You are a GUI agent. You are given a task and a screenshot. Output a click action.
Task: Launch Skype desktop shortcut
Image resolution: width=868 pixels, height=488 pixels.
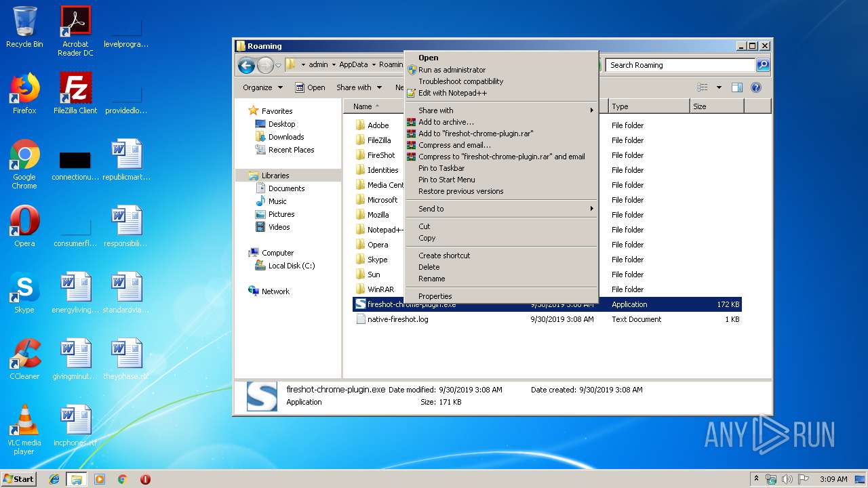pyautogui.click(x=24, y=293)
